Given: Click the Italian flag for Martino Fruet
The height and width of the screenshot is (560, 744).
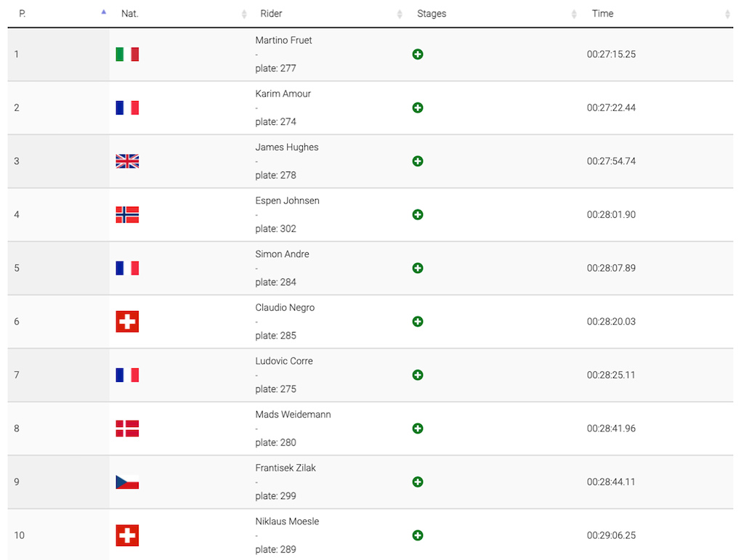Looking at the screenshot, I should (x=127, y=54).
